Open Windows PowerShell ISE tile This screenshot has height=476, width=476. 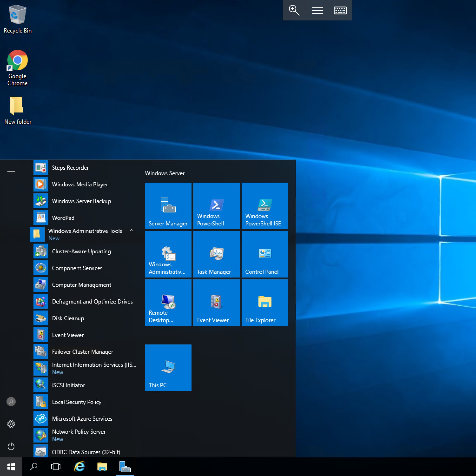click(264, 206)
